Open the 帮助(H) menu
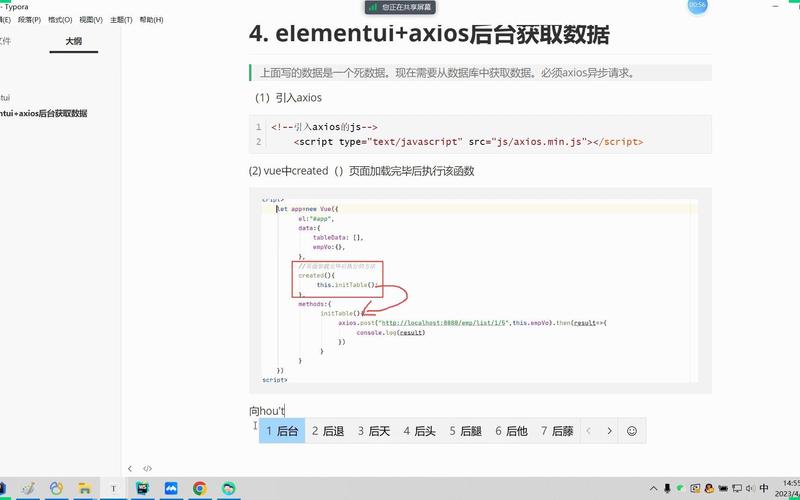The image size is (800, 500). point(151,20)
